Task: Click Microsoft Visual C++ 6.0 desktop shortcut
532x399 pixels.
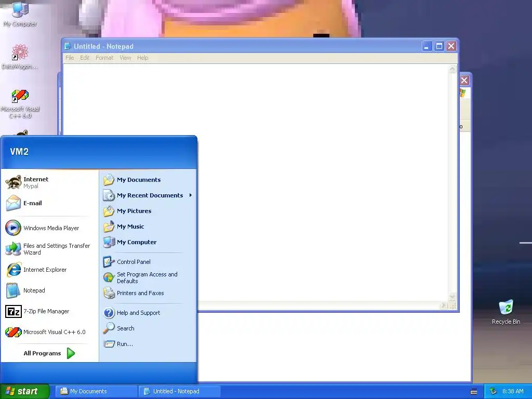Action: point(20,104)
